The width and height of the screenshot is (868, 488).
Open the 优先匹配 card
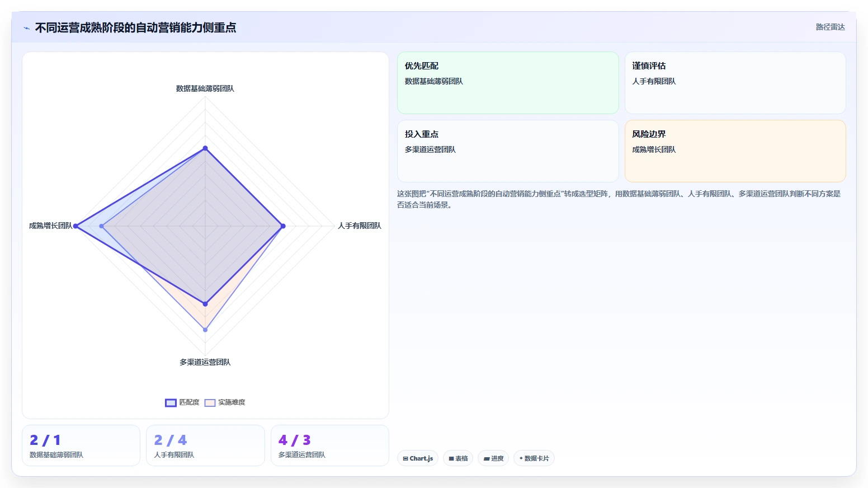508,83
